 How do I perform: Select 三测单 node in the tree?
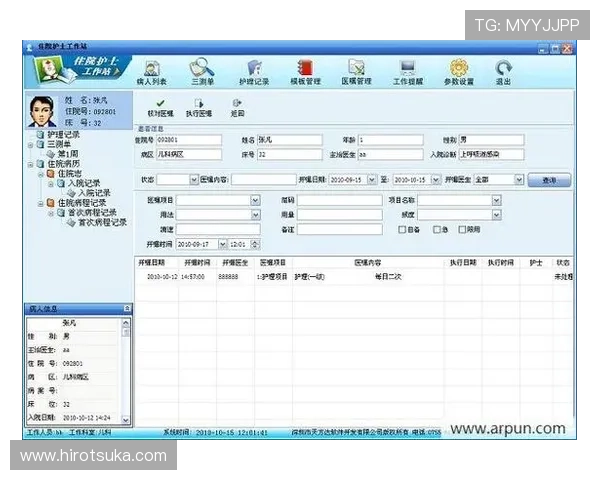(x=59, y=144)
